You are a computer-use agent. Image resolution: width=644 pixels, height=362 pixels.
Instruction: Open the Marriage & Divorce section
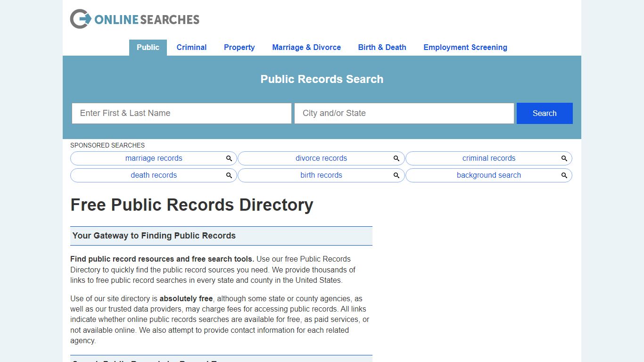pos(306,47)
